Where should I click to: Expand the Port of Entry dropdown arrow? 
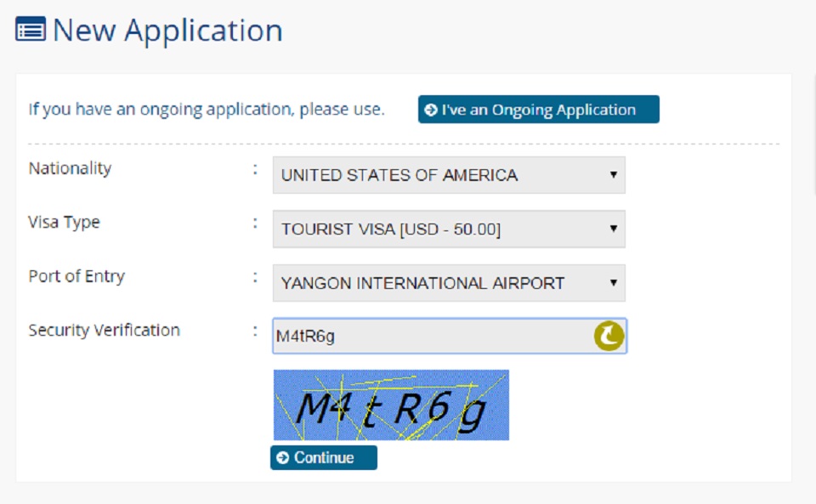point(613,283)
